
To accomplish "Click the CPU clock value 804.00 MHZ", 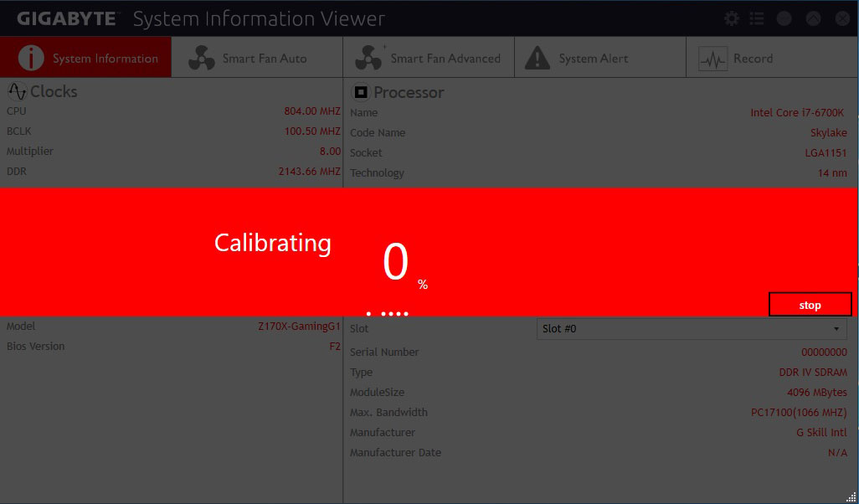I will click(x=312, y=111).
